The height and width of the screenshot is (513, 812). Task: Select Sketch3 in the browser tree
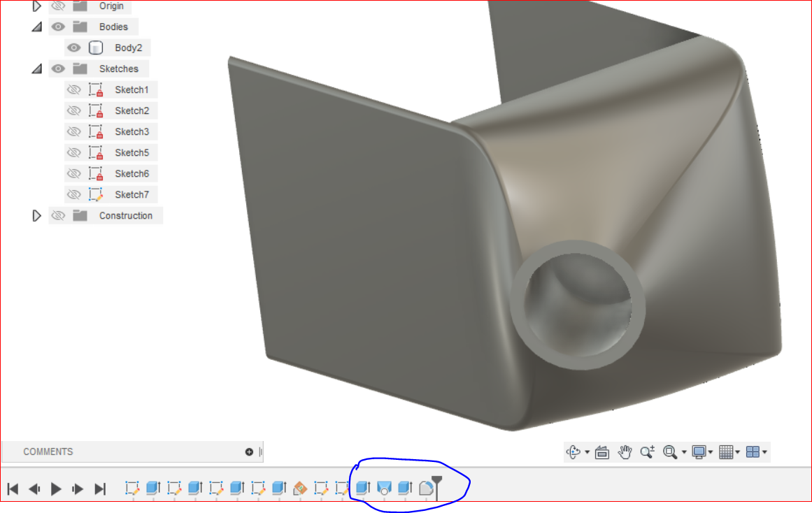(131, 131)
